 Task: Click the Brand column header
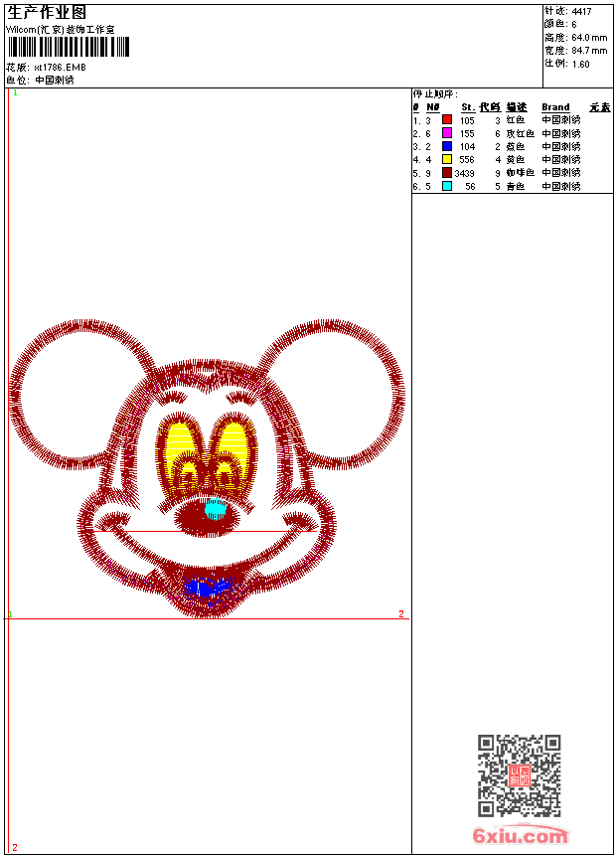point(555,107)
